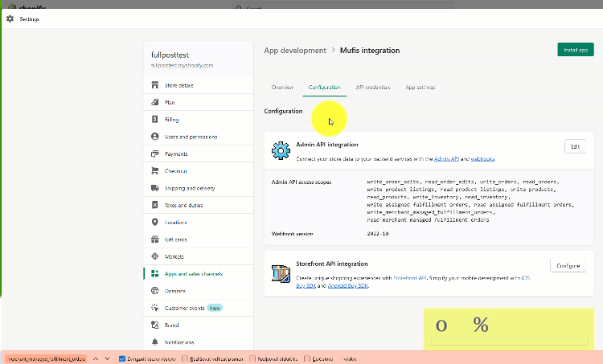Uncheck Zvýrazniť všetky výskyty highlight-all checkbox
The width and height of the screenshot is (603, 364).
pyautogui.click(x=122, y=358)
